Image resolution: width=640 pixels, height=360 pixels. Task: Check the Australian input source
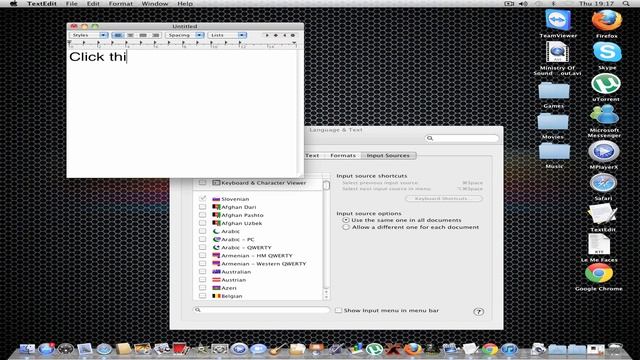point(202,271)
